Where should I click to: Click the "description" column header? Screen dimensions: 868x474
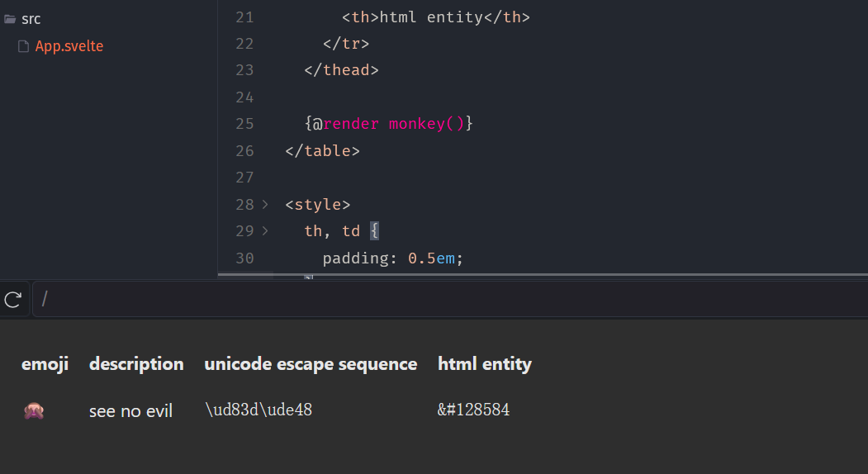136,363
